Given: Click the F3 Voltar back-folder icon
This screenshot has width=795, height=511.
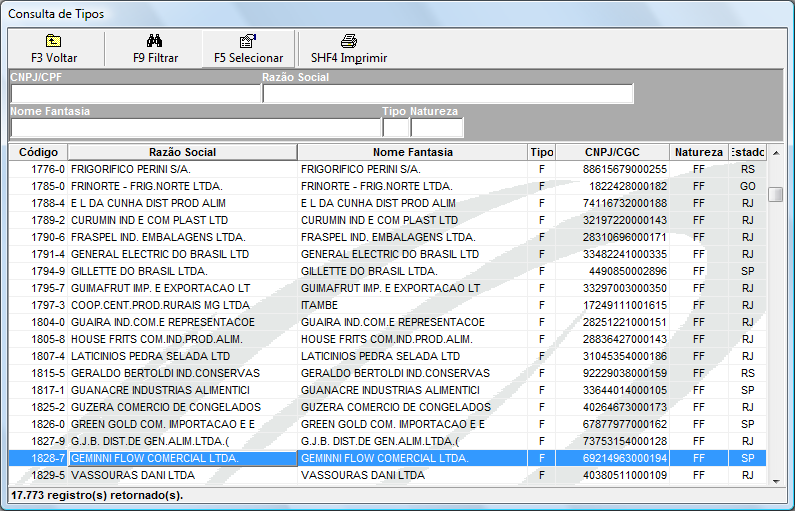Looking at the screenshot, I should pyautogui.click(x=53, y=41).
